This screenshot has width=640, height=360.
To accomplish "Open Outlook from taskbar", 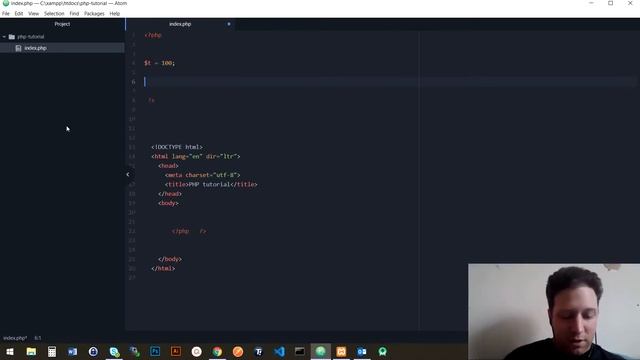I will [x=362, y=351].
